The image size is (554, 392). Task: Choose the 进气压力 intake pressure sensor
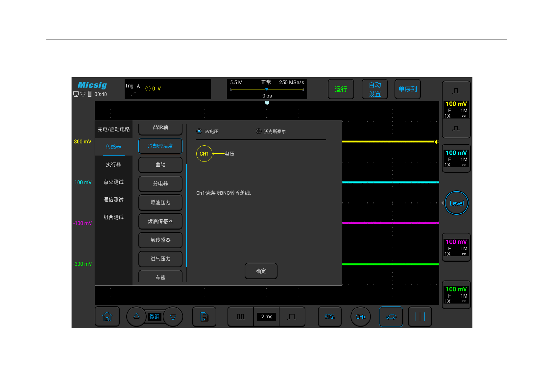pyautogui.click(x=160, y=259)
